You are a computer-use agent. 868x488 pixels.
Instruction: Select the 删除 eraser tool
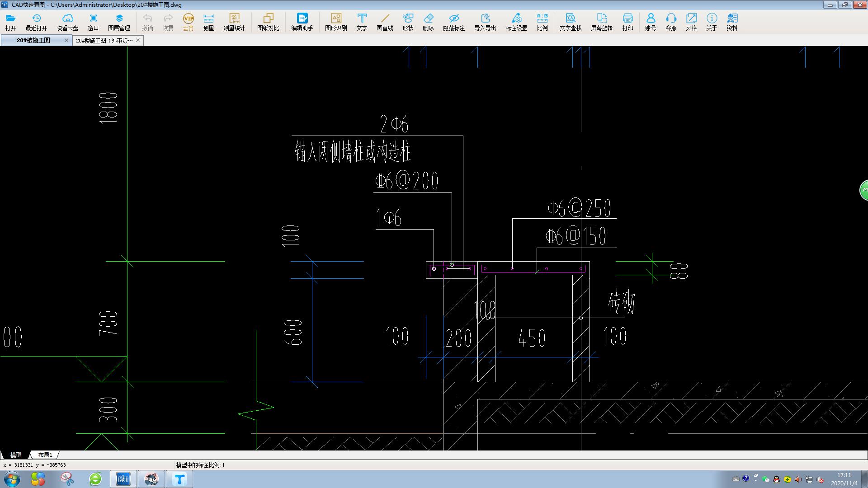pyautogui.click(x=428, y=22)
